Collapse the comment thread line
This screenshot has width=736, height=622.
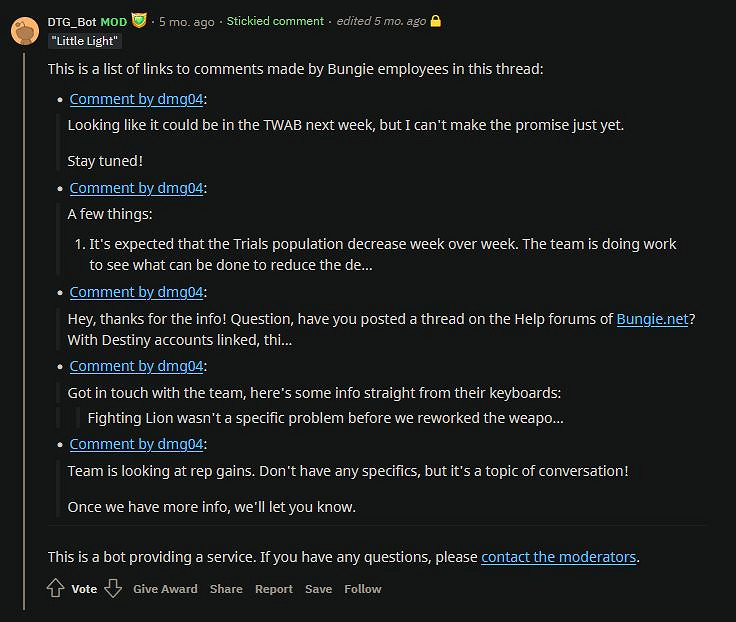coord(25,330)
